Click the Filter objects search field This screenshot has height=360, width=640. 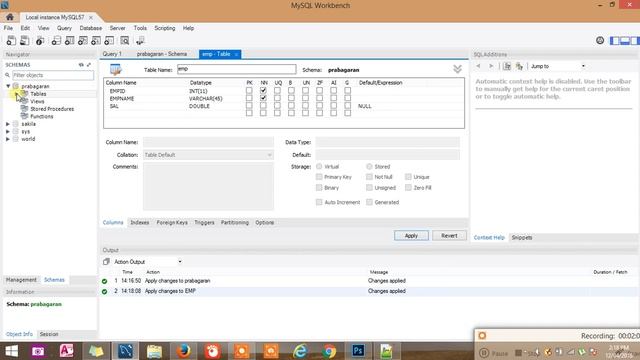coord(53,75)
